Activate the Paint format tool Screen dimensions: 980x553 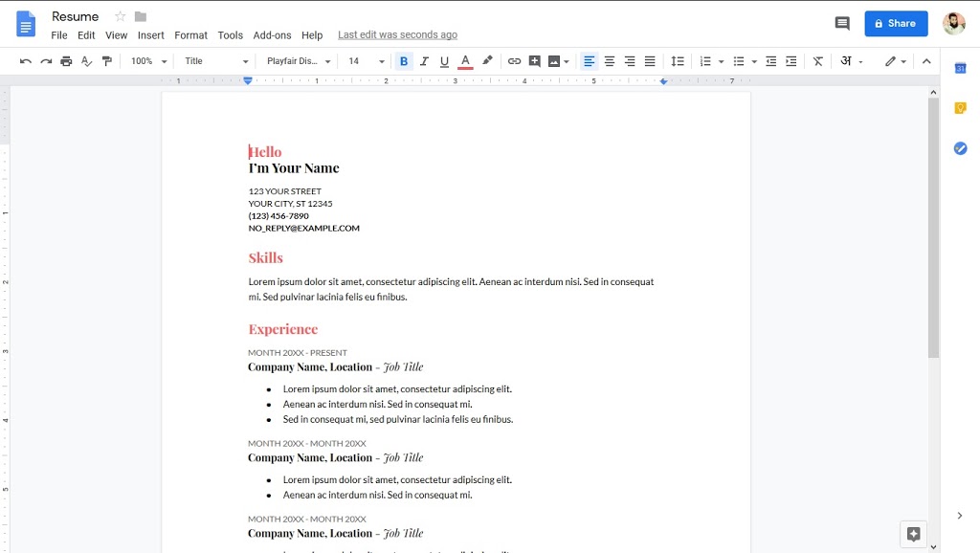click(107, 61)
